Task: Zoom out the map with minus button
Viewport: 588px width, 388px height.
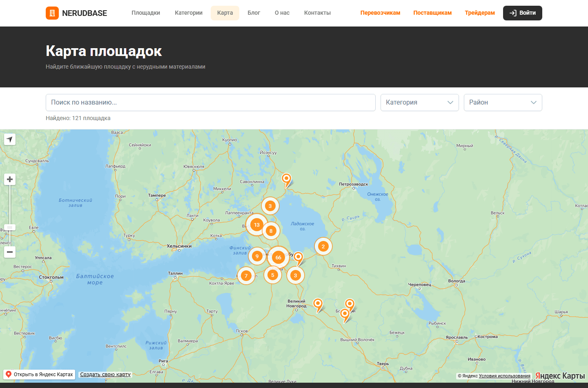Action: point(10,252)
